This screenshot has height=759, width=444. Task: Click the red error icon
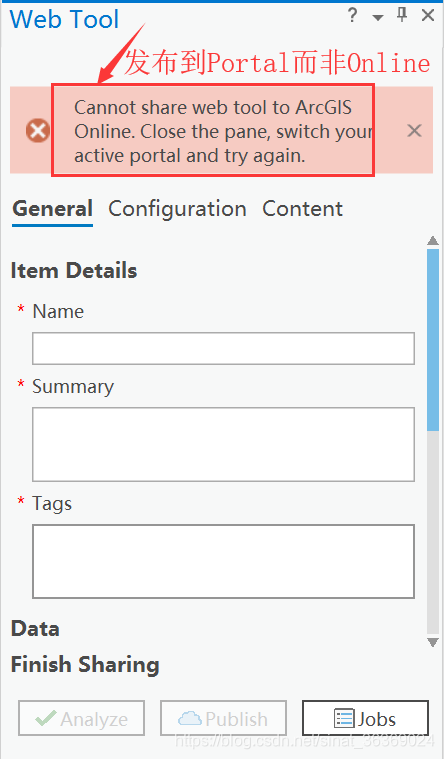coord(38,131)
